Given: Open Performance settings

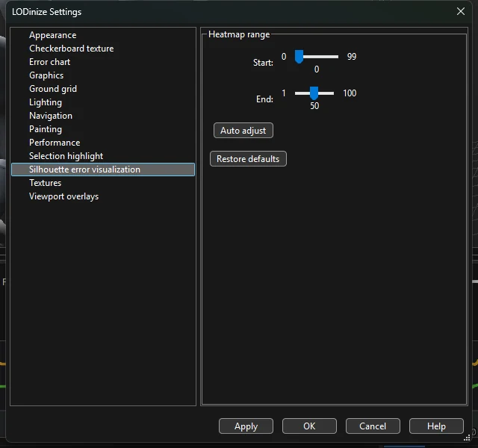Looking at the screenshot, I should (103, 143).
